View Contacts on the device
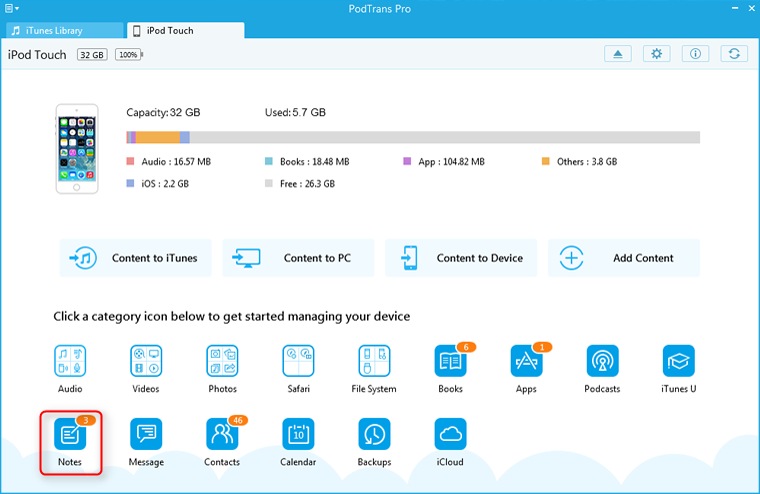This screenshot has height=494, width=760. click(222, 435)
